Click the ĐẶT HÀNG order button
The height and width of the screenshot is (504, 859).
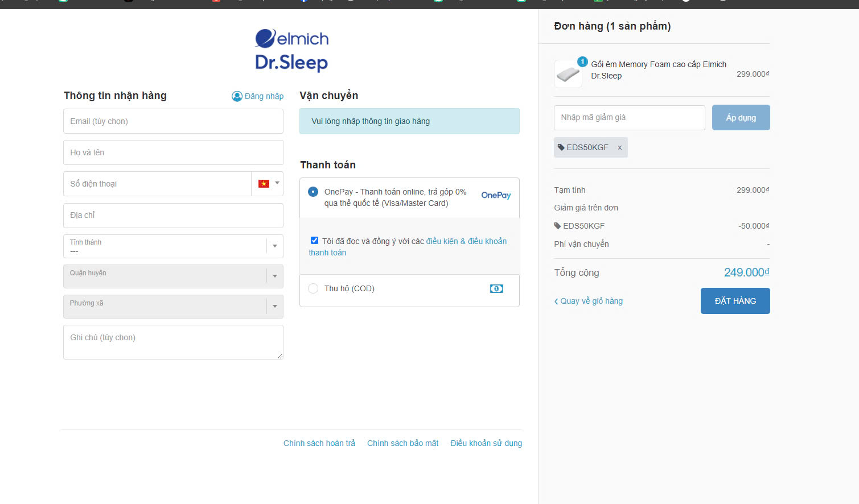(735, 301)
